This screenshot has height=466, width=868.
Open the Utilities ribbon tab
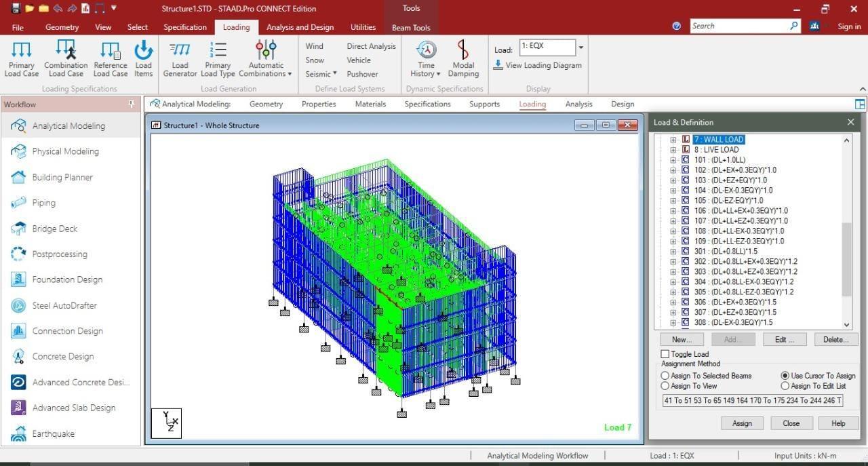click(x=363, y=27)
